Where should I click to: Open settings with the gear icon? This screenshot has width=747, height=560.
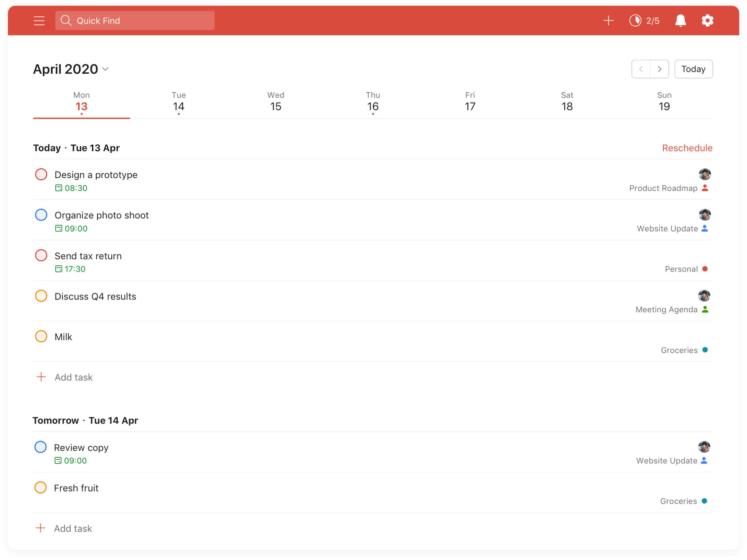coord(707,20)
